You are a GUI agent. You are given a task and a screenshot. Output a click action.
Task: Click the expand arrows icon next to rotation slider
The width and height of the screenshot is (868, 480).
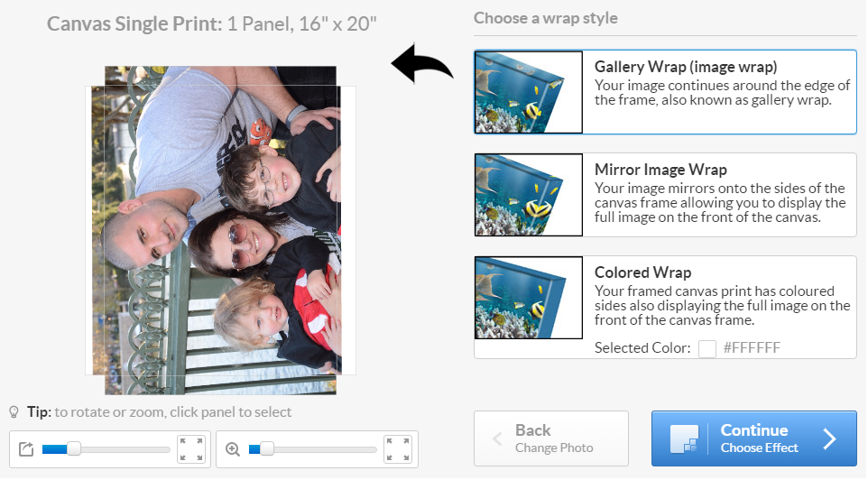pyautogui.click(x=191, y=449)
